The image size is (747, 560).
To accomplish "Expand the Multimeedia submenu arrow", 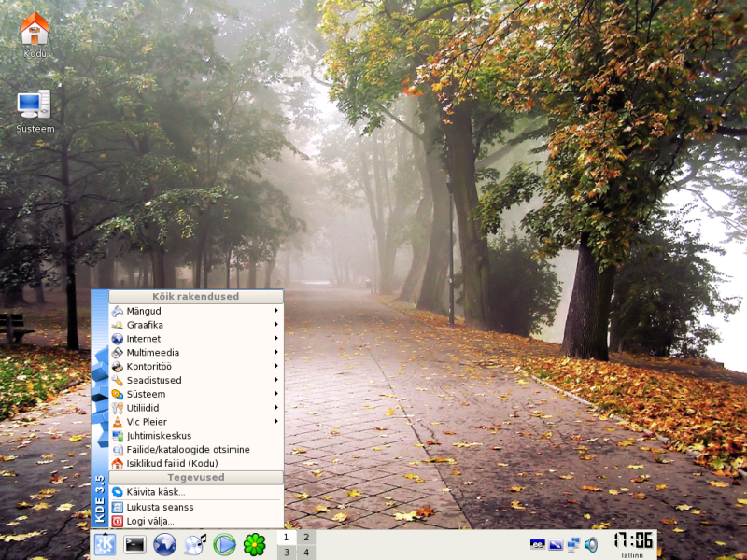I will click(x=276, y=352).
